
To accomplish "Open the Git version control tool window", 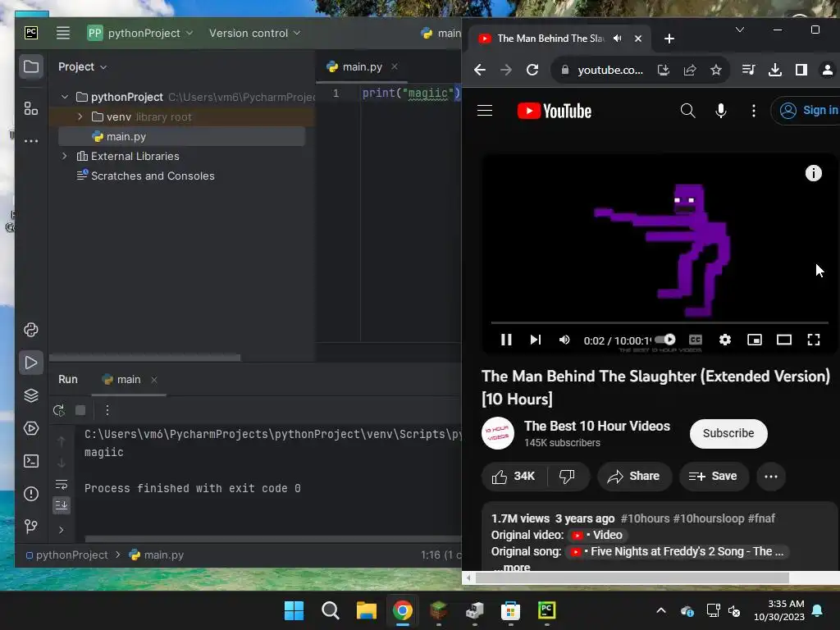I will click(x=31, y=527).
